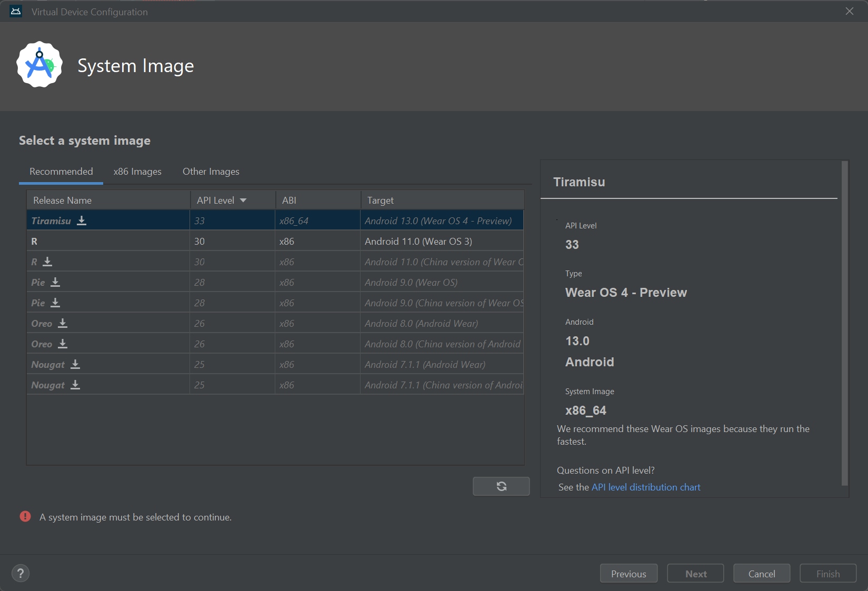Click 'Android 13.0 (Wear OS 4 - Preview)' cell
Image resolution: width=868 pixels, height=591 pixels.
coord(442,221)
